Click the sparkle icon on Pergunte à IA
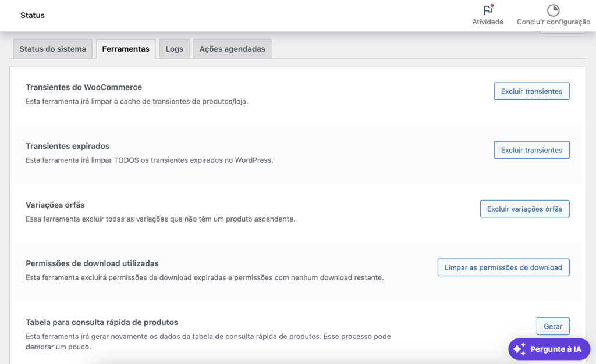Viewport: 596px width, 364px height. pos(519,349)
